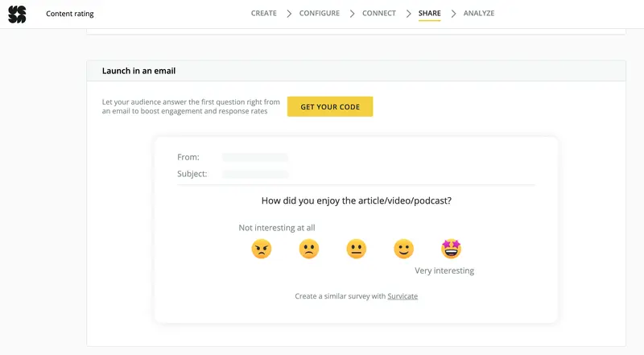This screenshot has height=355, width=644.
Task: Click the chevron between CREATE and CONFIGURE
Action: pos(289,14)
